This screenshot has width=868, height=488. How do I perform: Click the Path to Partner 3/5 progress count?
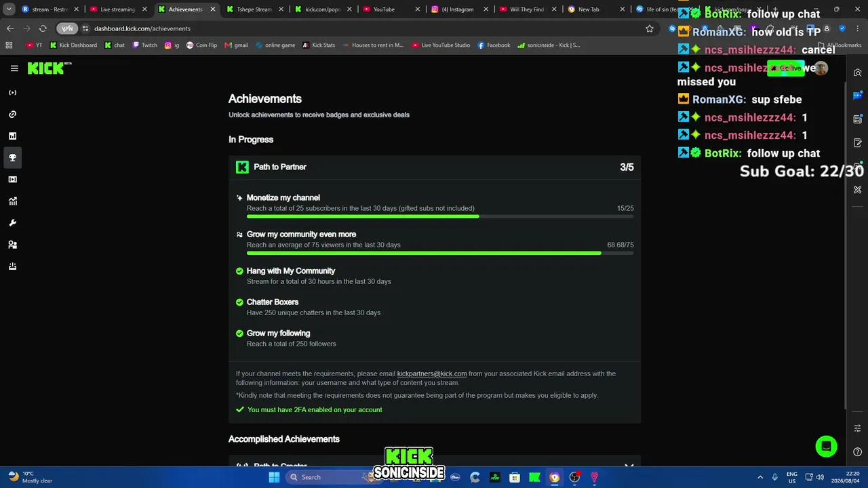(627, 167)
